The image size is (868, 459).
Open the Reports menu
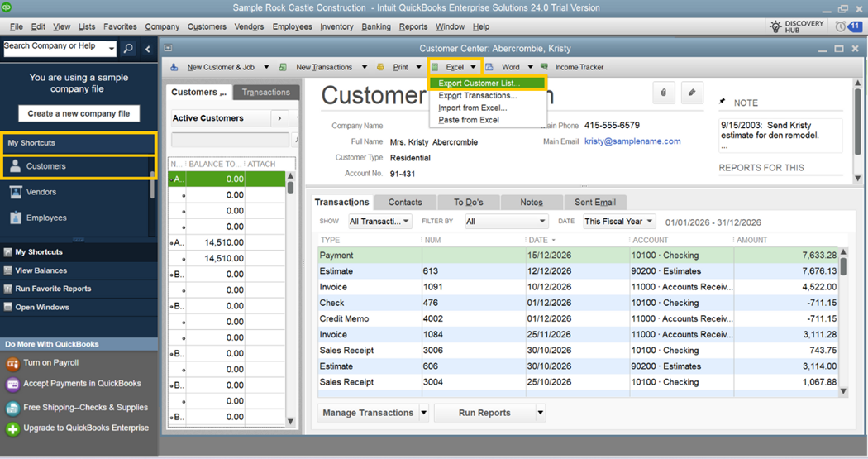[x=413, y=26]
